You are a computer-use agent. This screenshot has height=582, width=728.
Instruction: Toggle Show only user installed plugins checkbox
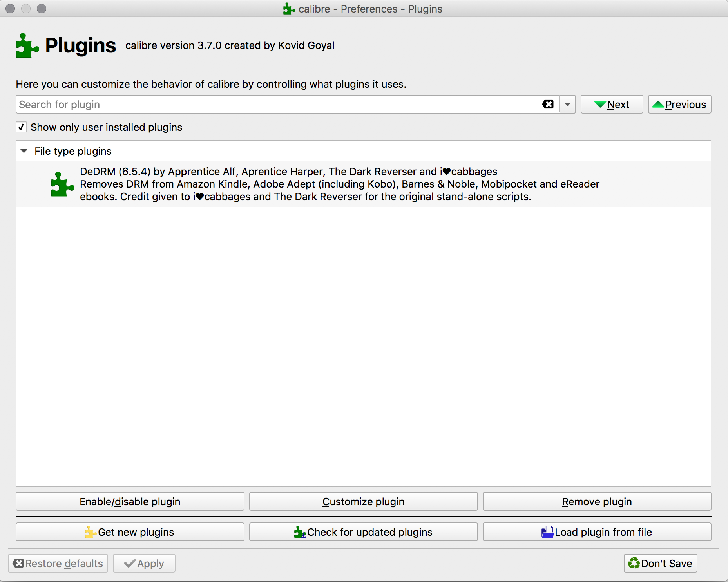pyautogui.click(x=21, y=127)
